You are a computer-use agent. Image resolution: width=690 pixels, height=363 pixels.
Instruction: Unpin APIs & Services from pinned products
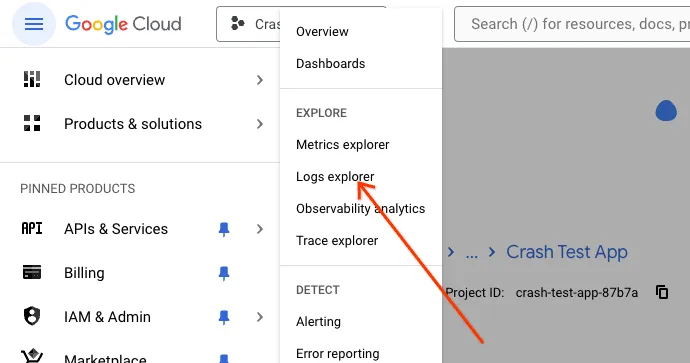coord(224,229)
